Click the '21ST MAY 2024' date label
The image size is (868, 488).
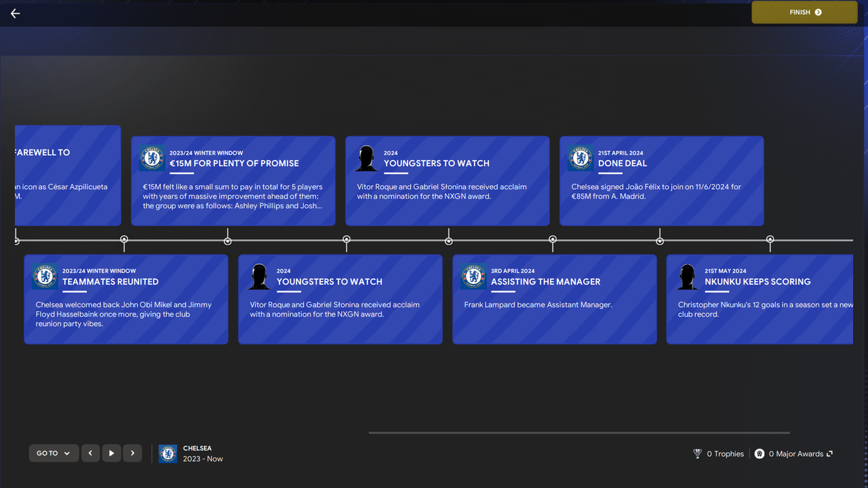click(726, 271)
